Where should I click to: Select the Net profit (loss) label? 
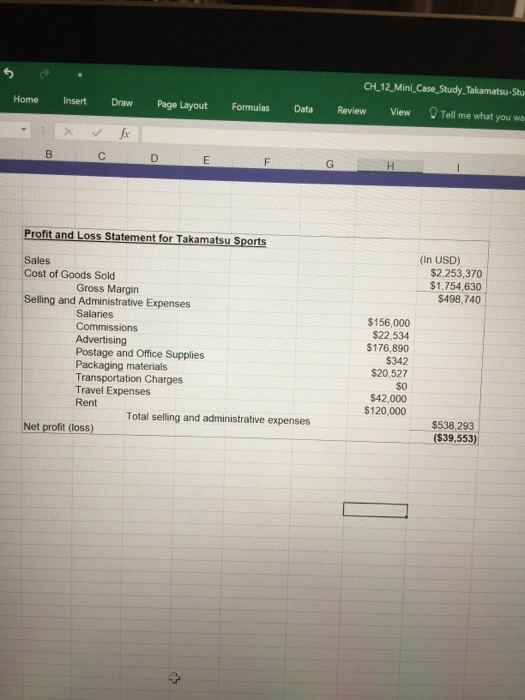click(58, 427)
